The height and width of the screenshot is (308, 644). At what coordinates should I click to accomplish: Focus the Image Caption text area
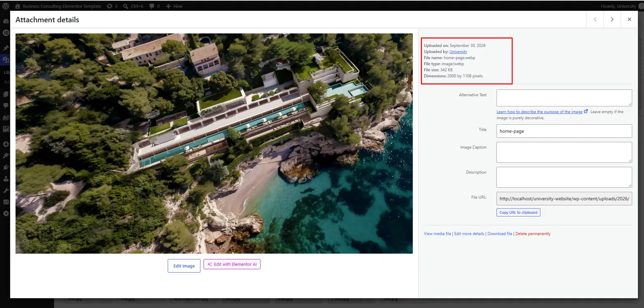click(x=564, y=152)
